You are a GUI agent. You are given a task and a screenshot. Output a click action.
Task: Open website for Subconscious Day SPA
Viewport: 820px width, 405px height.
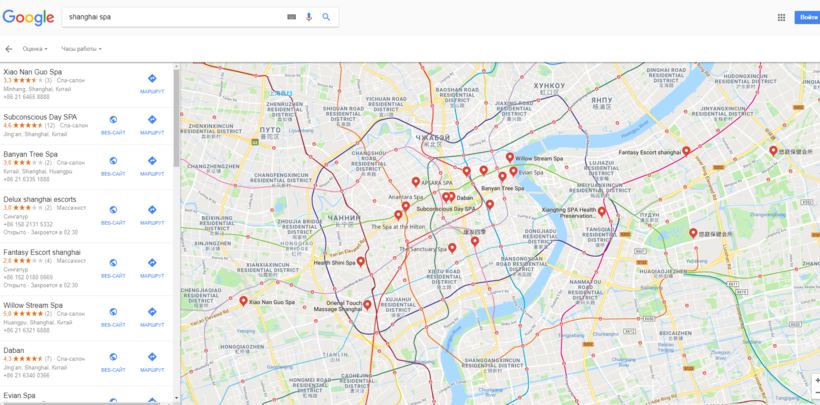coord(113,124)
